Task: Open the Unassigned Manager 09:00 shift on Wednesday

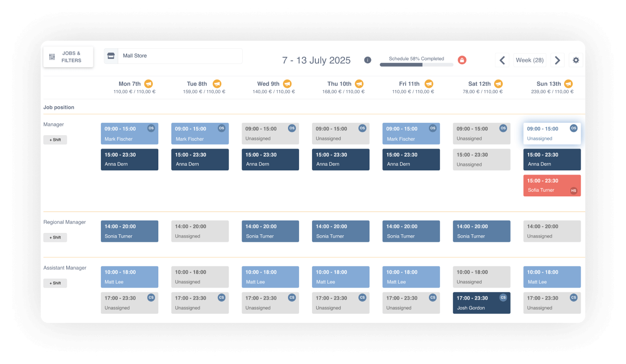Action: pos(270,133)
